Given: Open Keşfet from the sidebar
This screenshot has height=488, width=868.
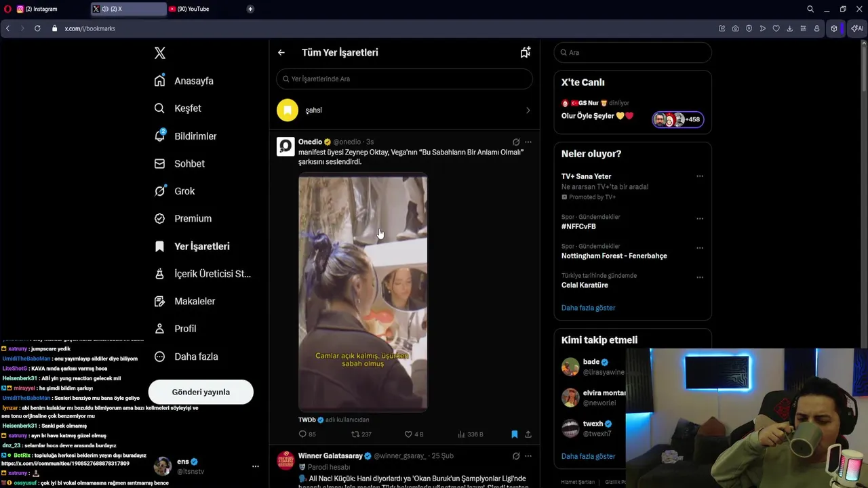Looking at the screenshot, I should [178, 108].
